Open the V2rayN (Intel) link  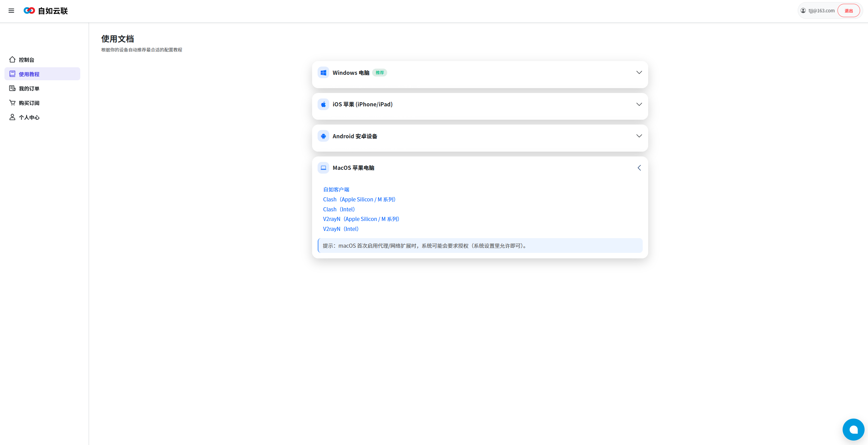(x=341, y=229)
